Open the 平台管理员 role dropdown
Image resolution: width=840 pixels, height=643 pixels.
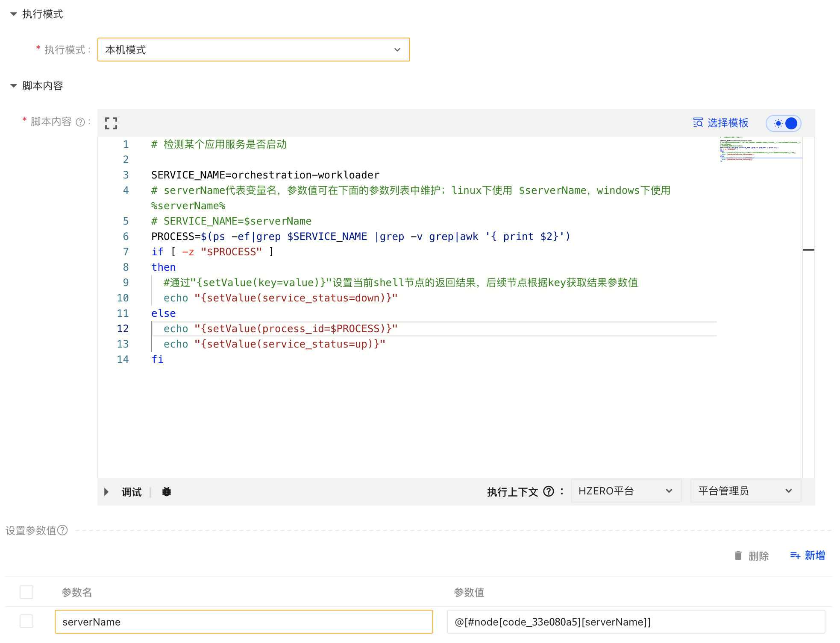(746, 491)
